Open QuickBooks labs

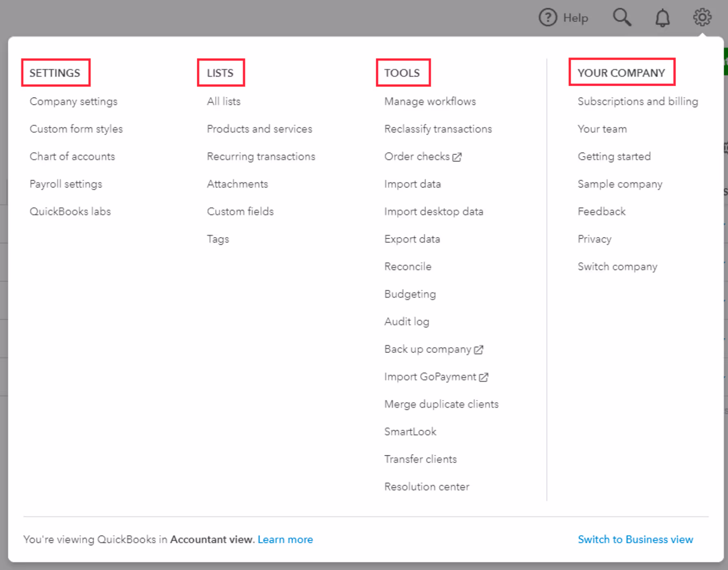pos(70,211)
